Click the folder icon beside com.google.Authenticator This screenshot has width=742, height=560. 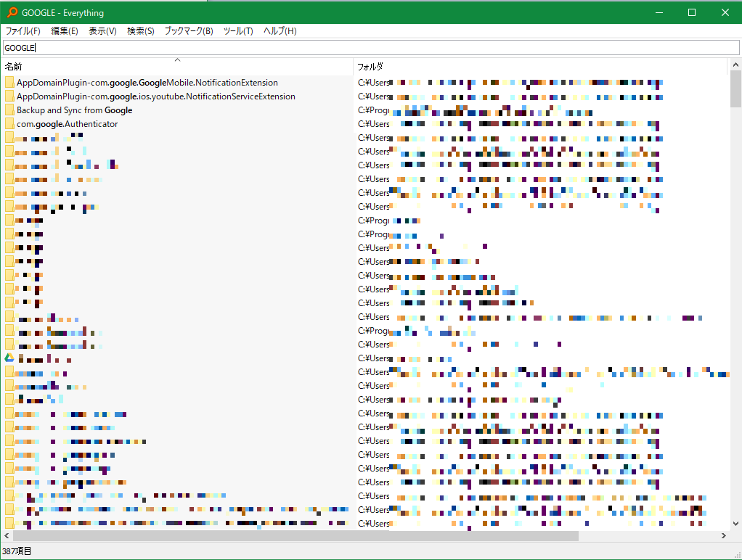(9, 124)
